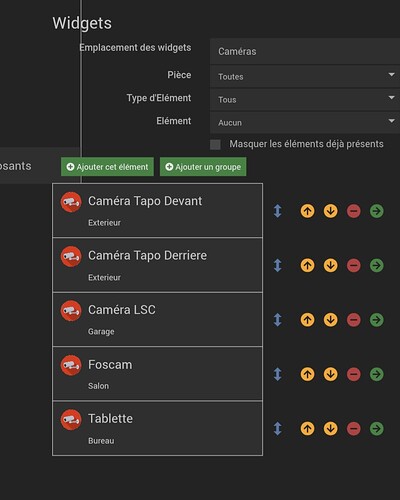400x500 pixels.
Task: Click blue reorder handle for Tablette
Action: pyautogui.click(x=277, y=429)
